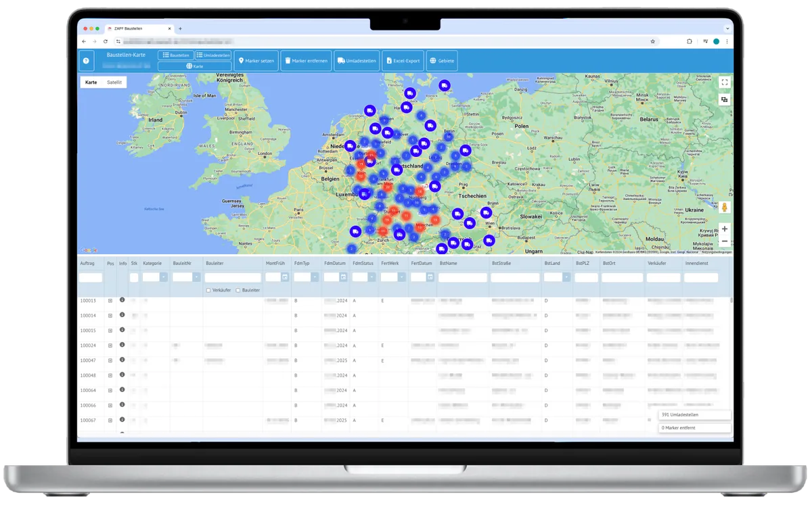Switch the map to Satellit view
The height and width of the screenshot is (505, 812).
[114, 82]
